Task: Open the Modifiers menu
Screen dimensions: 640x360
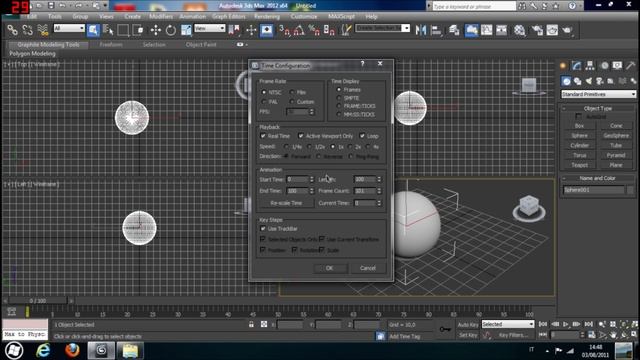Action: click(161, 17)
